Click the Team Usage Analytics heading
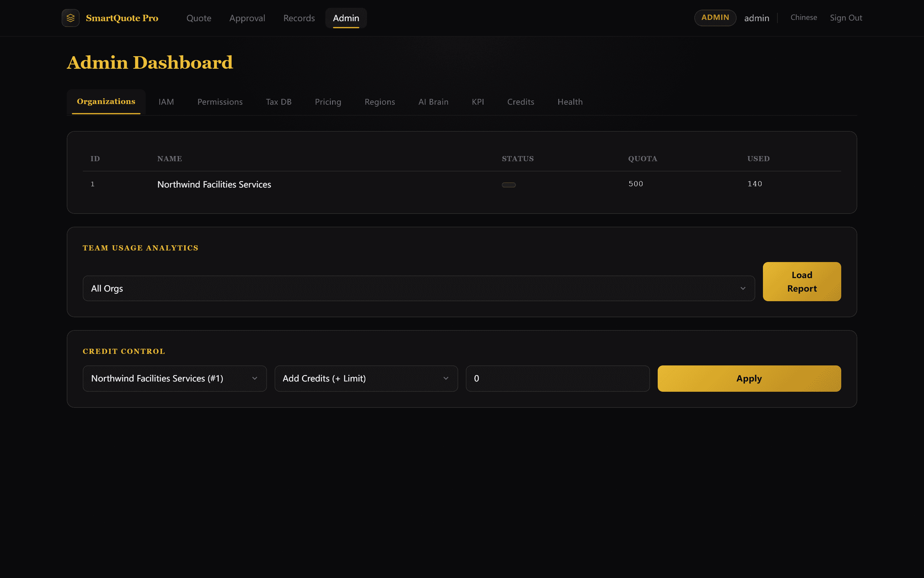 [x=141, y=248]
